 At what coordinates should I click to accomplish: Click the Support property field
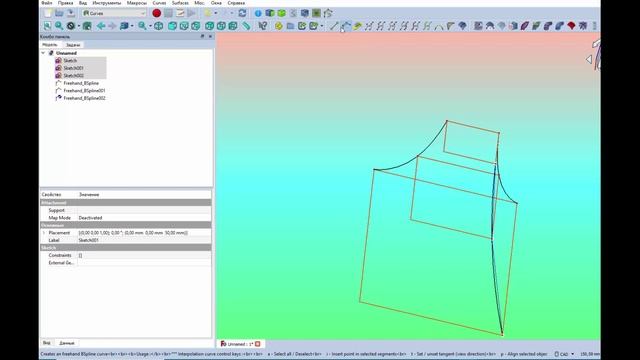(x=144, y=210)
